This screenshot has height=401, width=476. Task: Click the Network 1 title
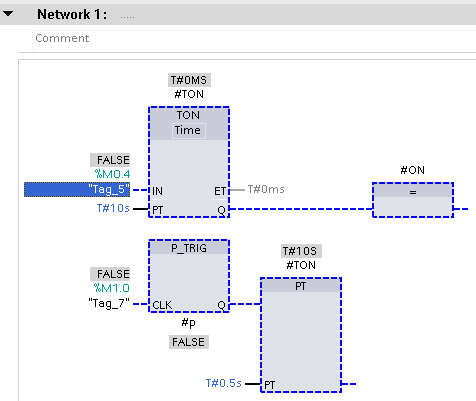[72, 14]
